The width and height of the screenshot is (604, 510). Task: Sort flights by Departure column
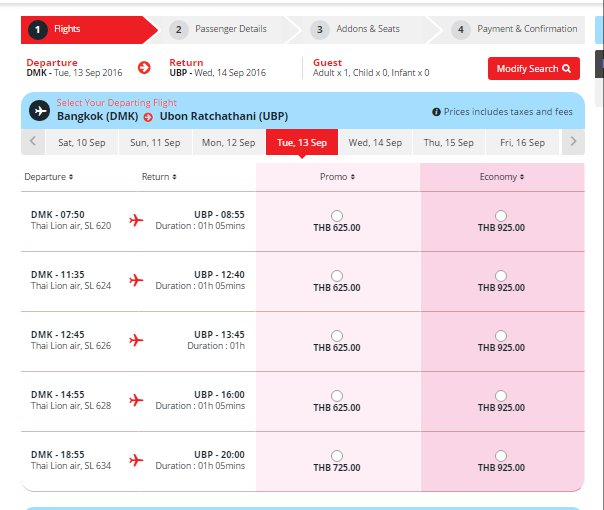pyautogui.click(x=49, y=177)
